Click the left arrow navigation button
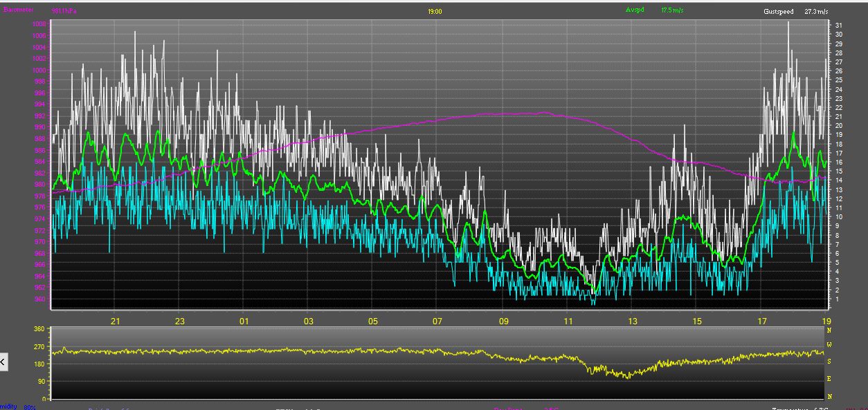Viewport: 868px width, 410px height. point(3,362)
